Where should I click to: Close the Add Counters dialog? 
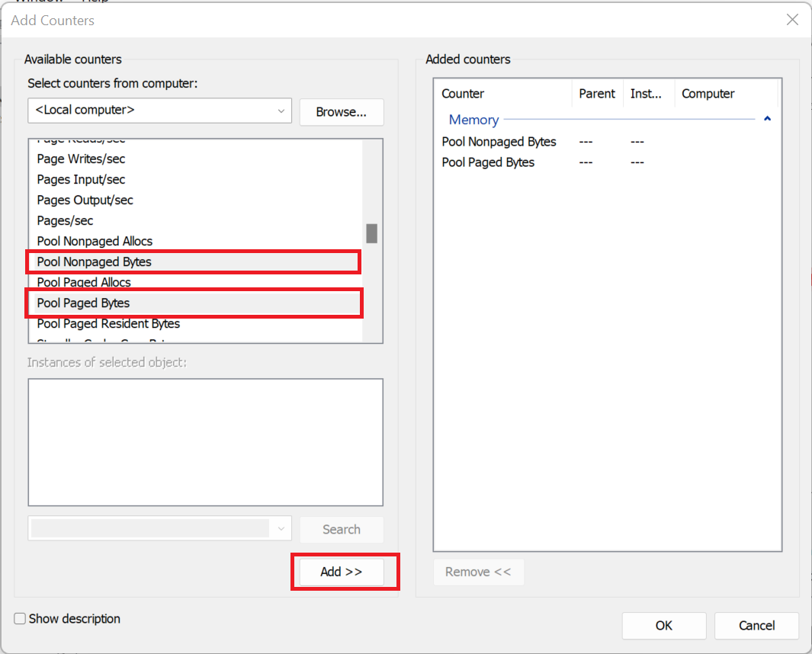(792, 20)
